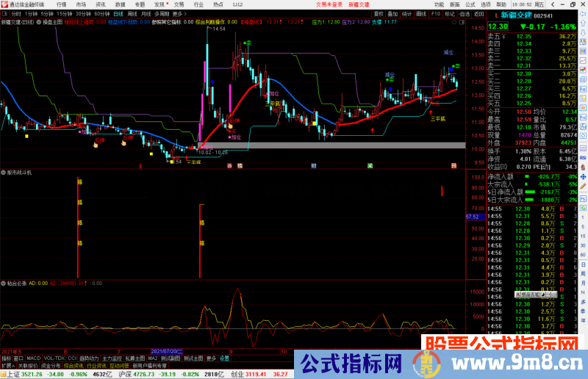This screenshot has height=379, width=588.
Task: Click the 窗口 window tab
Action: 19,358
